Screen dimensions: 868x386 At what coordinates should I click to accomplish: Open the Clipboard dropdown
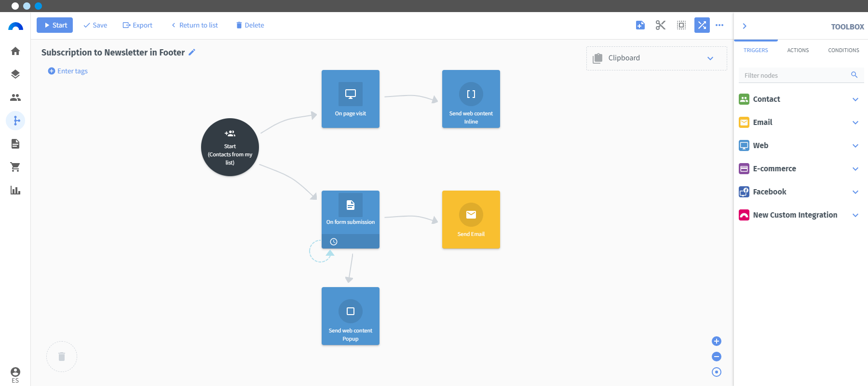coord(656,58)
